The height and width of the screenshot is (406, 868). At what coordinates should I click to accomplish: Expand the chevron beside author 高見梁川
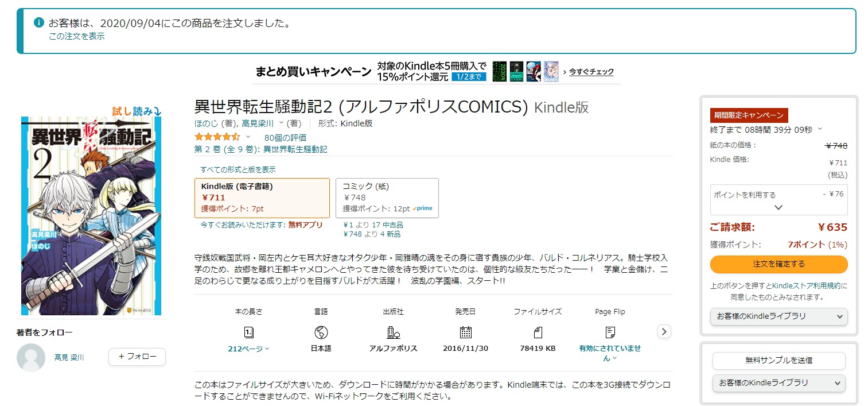click(281, 123)
